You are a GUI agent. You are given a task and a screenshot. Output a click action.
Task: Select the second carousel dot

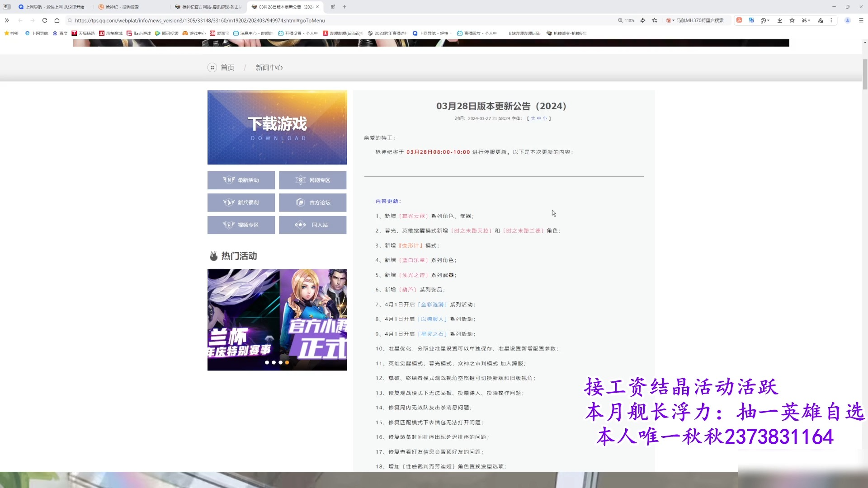(274, 362)
